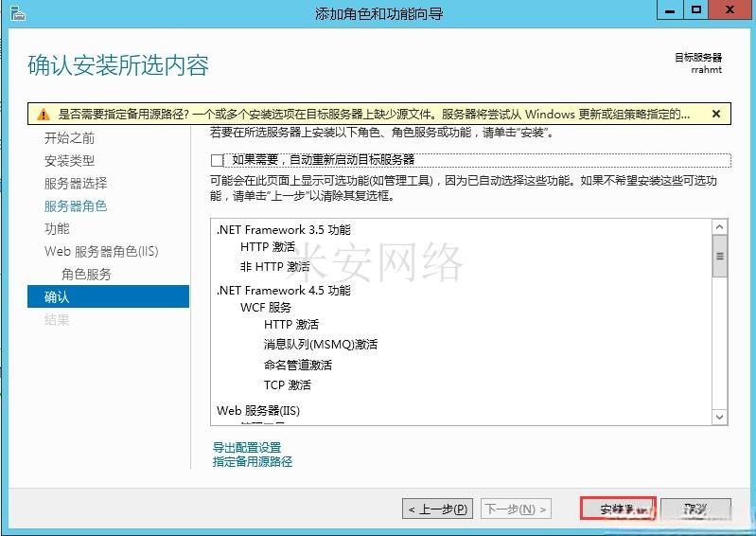The height and width of the screenshot is (536, 756).
Task: Go to 角色服务 step in sidebar
Action: pyautogui.click(x=86, y=274)
